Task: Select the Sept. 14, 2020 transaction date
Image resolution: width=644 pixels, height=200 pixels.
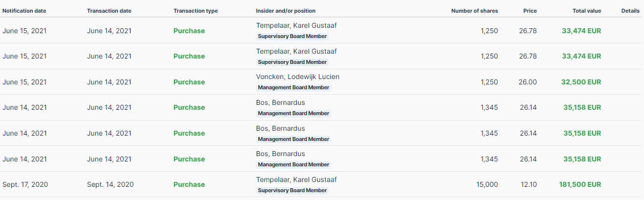Action: click(x=110, y=184)
